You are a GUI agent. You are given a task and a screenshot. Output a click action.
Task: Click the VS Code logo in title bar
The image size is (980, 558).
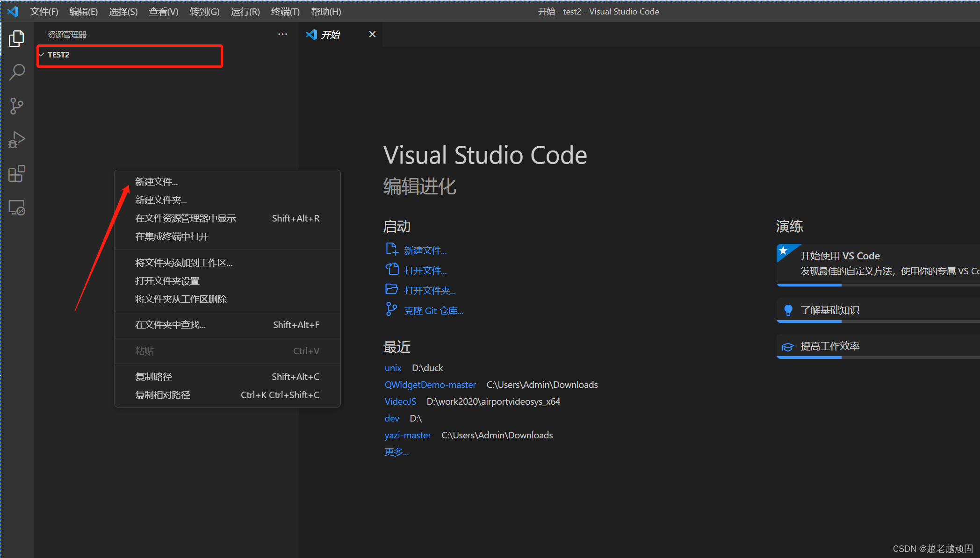[x=13, y=11]
